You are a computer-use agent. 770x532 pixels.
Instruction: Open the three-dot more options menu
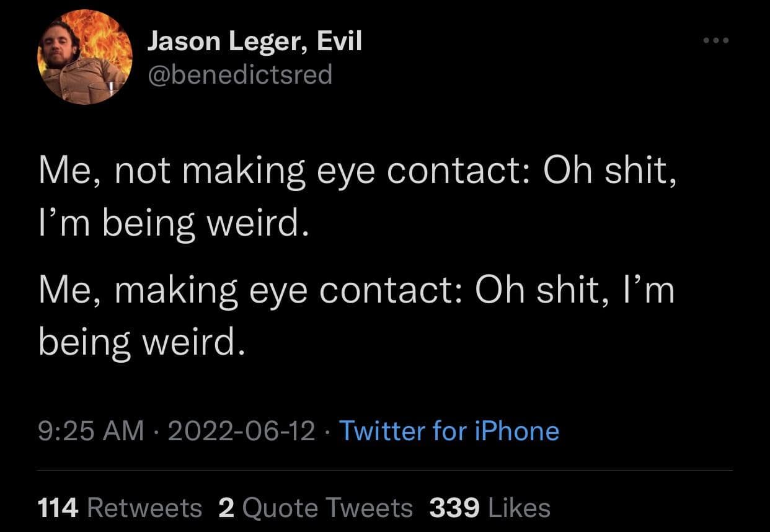[717, 42]
